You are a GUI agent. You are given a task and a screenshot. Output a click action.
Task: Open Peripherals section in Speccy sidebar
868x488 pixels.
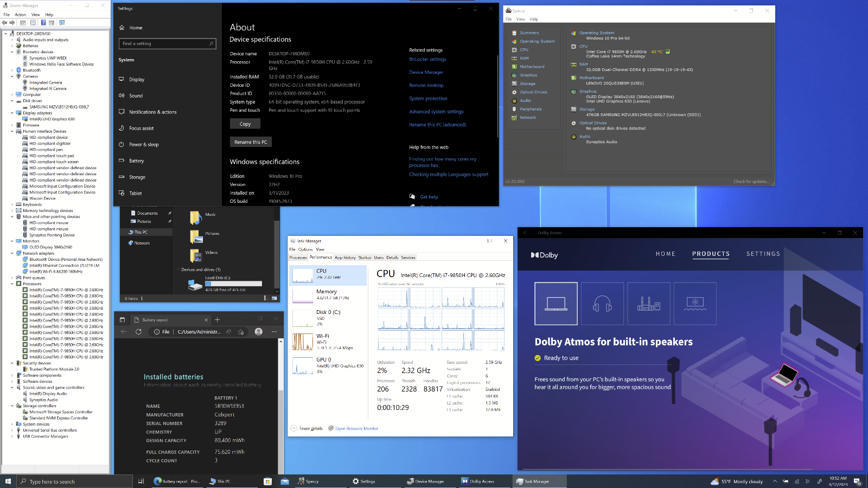531,109
